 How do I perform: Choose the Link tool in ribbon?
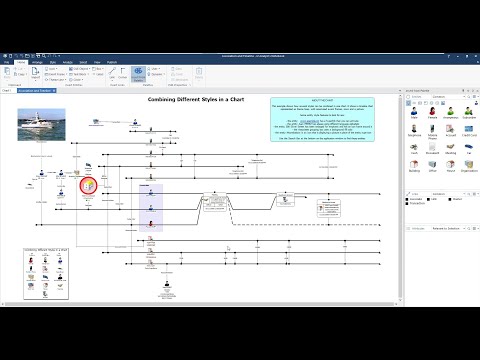(112, 73)
